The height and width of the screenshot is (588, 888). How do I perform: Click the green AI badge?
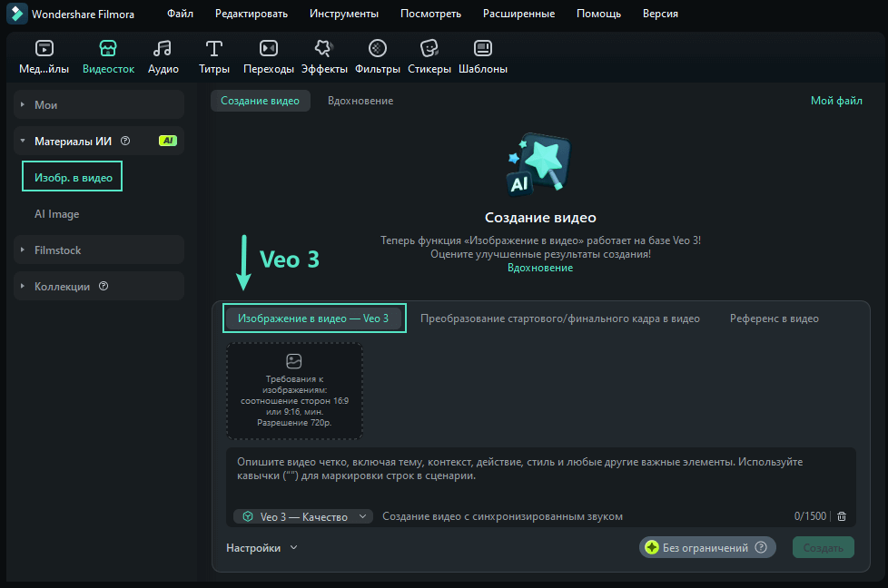tap(168, 141)
